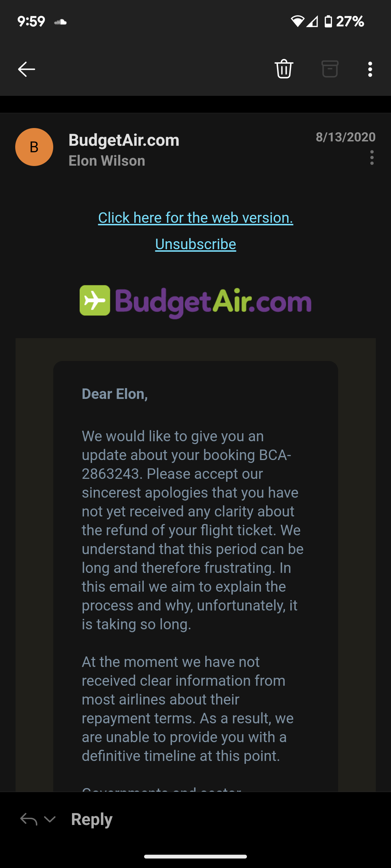
Task: Tap the Reply text field
Action: (92, 819)
